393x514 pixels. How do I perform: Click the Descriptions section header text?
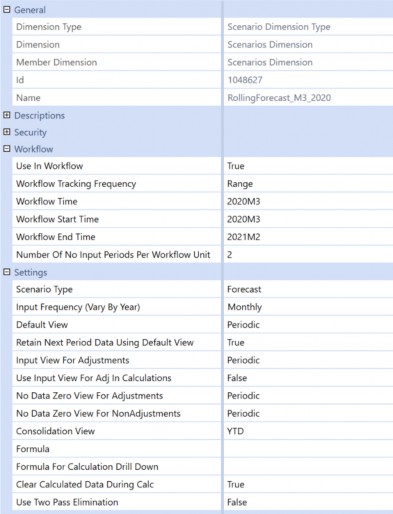pos(39,115)
